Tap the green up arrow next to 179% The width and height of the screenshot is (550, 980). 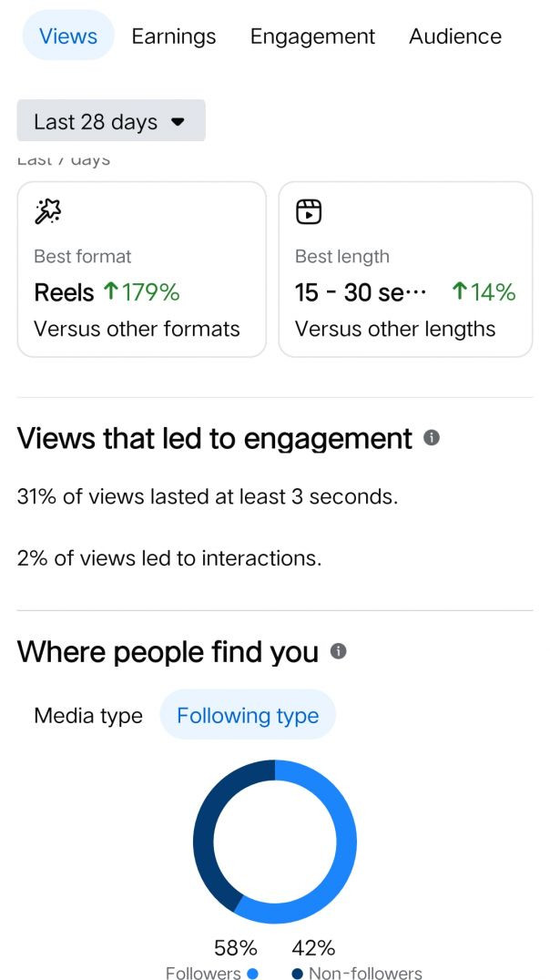(x=111, y=292)
